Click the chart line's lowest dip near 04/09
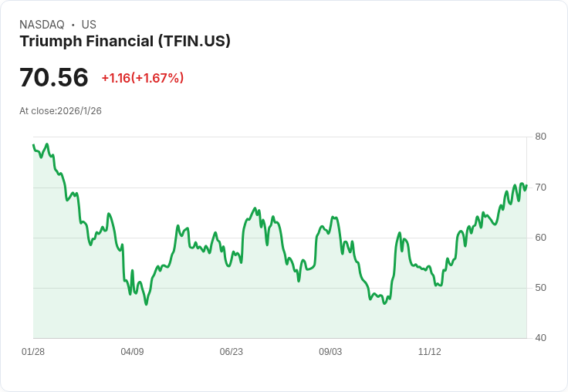Image resolution: width=568 pixels, height=392 pixels. click(146, 304)
